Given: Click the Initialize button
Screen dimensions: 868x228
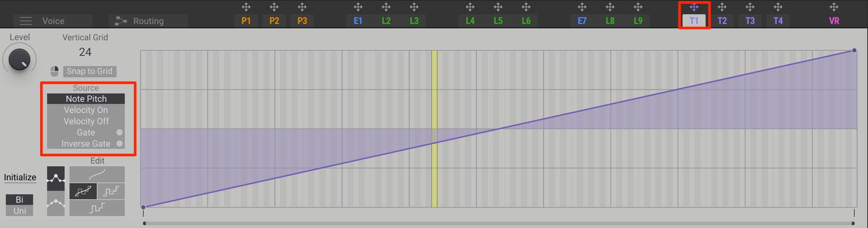Looking at the screenshot, I should 20,177.
